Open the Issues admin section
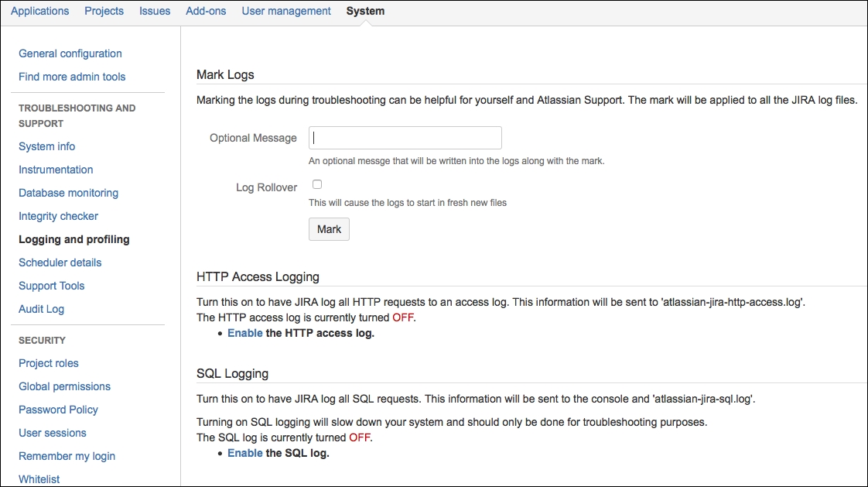The height and width of the screenshot is (487, 868). [154, 11]
